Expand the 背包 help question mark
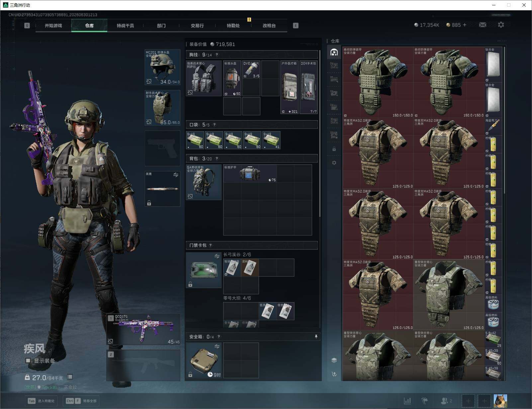This screenshot has width=532, height=409. 217,159
